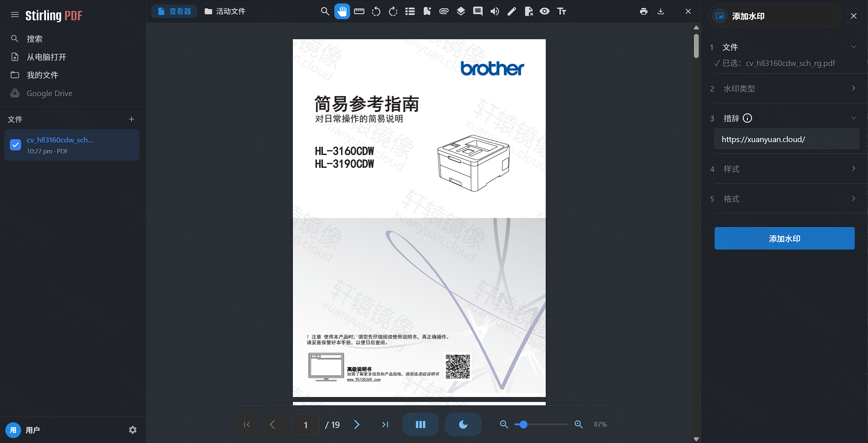
Task: Open the attachments paperclip panel
Action: tap(444, 11)
